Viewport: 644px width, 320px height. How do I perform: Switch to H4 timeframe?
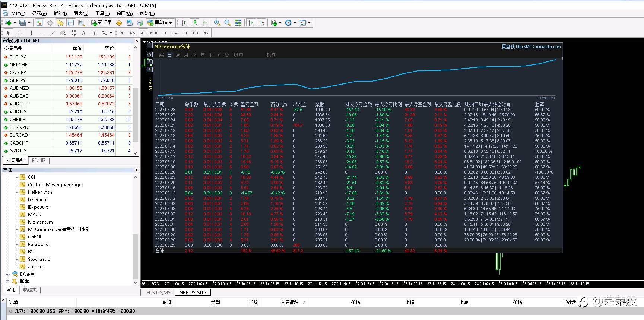point(174,33)
